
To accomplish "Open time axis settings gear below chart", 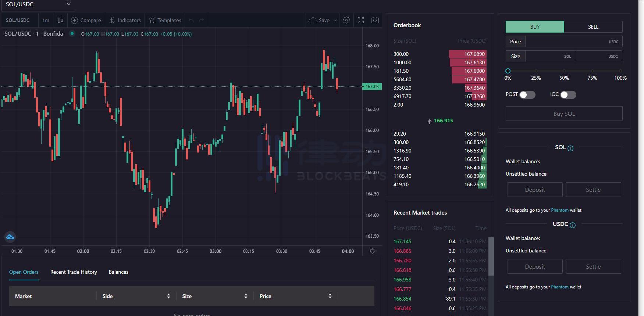I will [372, 251].
